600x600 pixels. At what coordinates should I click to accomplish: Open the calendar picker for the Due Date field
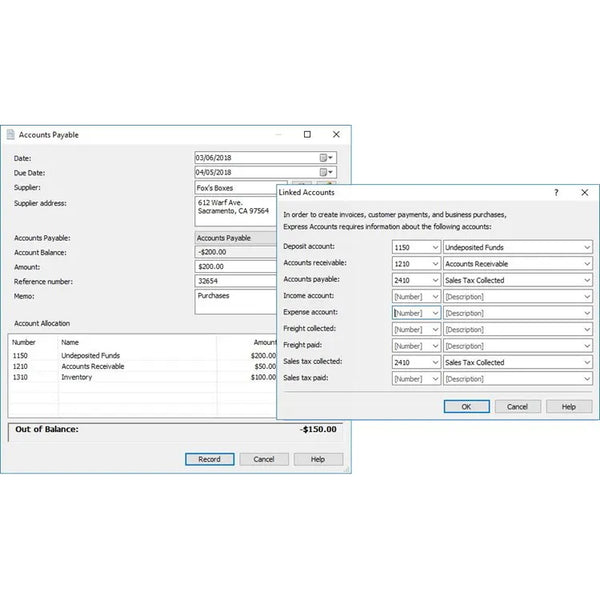click(326, 172)
